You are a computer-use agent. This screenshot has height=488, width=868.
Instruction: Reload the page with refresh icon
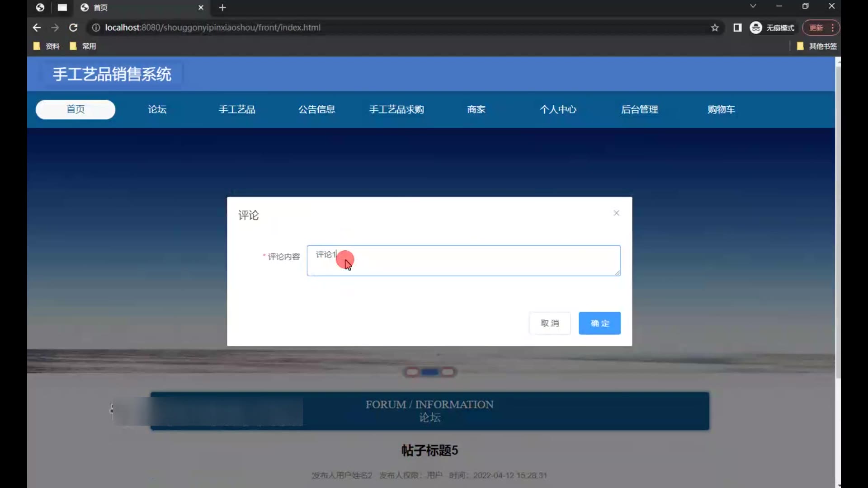(x=73, y=28)
